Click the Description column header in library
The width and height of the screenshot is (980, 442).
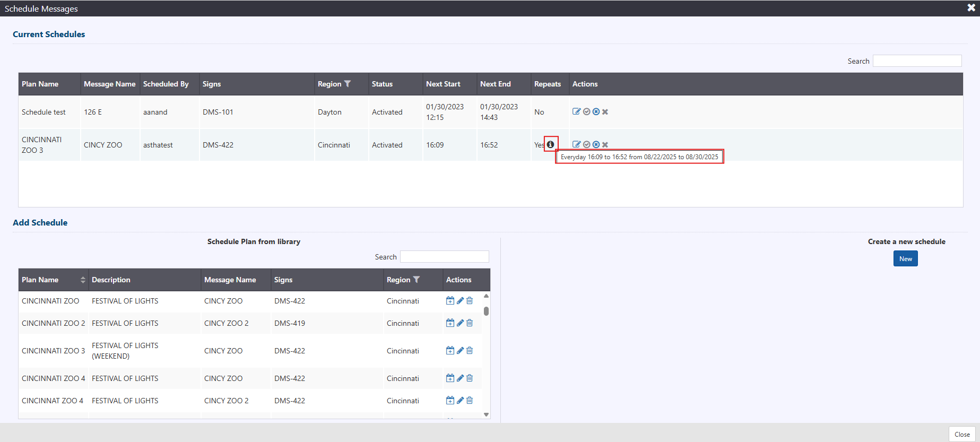(x=111, y=280)
